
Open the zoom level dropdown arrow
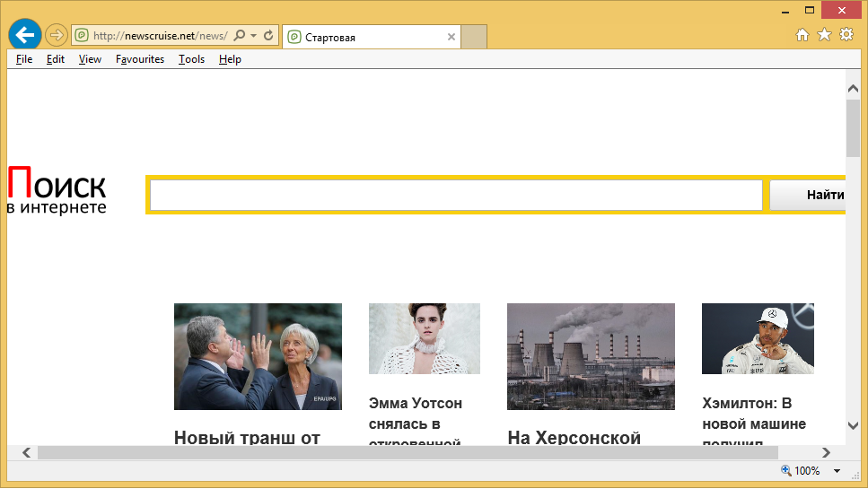pyautogui.click(x=837, y=471)
